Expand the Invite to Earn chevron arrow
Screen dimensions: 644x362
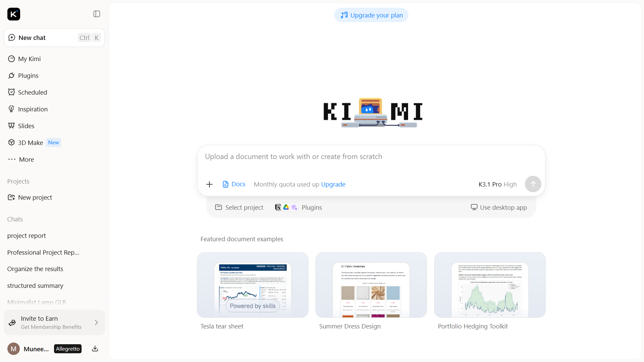(96, 322)
